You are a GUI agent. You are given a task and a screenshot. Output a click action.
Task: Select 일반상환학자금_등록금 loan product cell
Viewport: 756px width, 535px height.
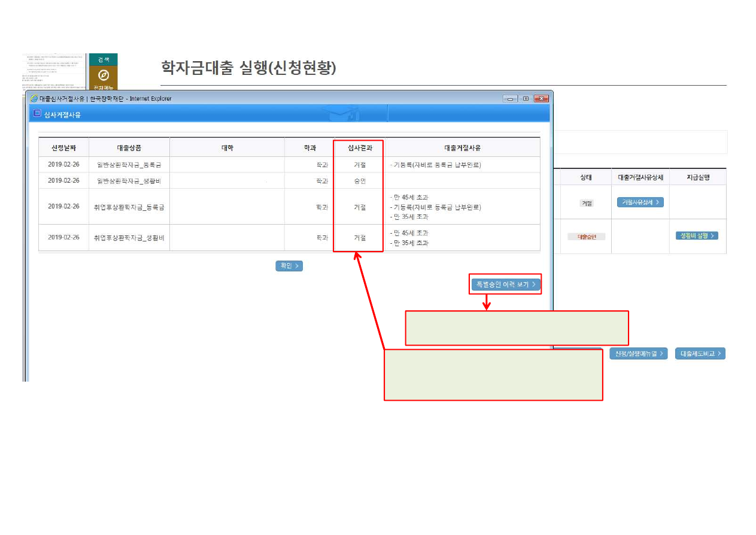pos(129,165)
